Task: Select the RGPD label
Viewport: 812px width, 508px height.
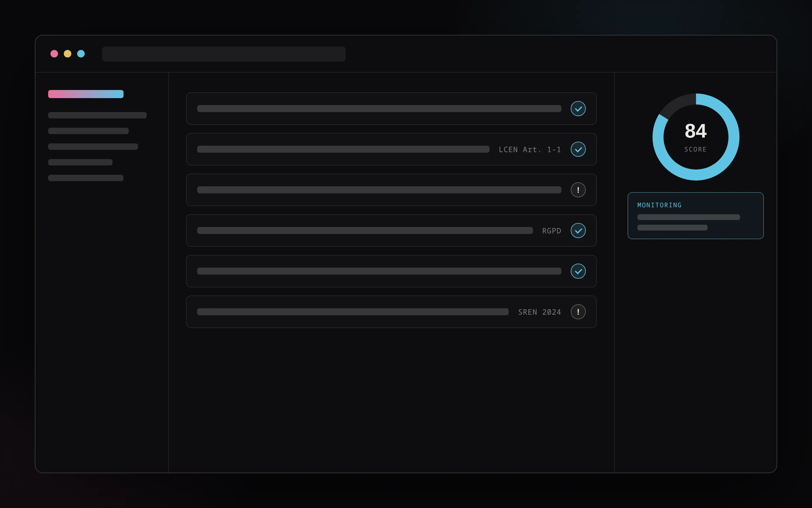Action: click(x=552, y=231)
